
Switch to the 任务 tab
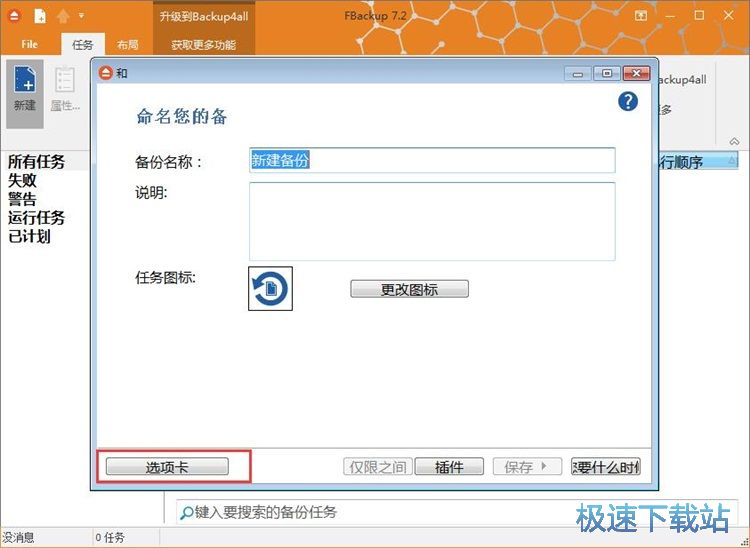click(82, 44)
